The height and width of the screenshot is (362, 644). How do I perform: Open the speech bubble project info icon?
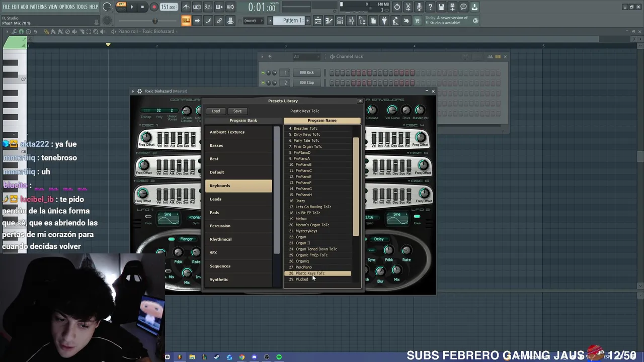pyautogui.click(x=463, y=7)
